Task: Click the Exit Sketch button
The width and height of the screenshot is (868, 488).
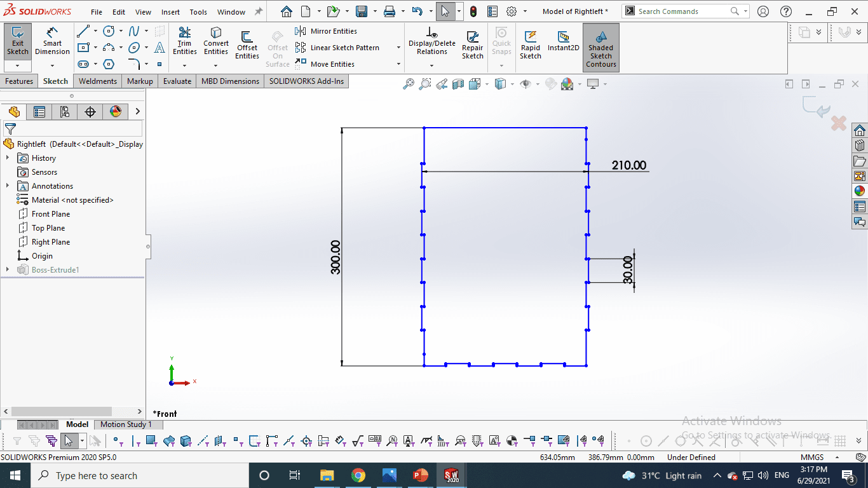Action: point(18,42)
